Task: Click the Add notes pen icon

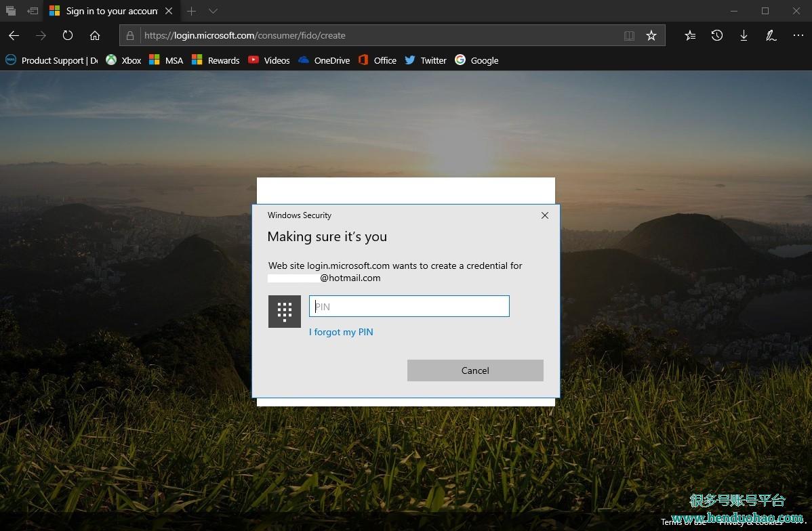Action: (x=771, y=36)
